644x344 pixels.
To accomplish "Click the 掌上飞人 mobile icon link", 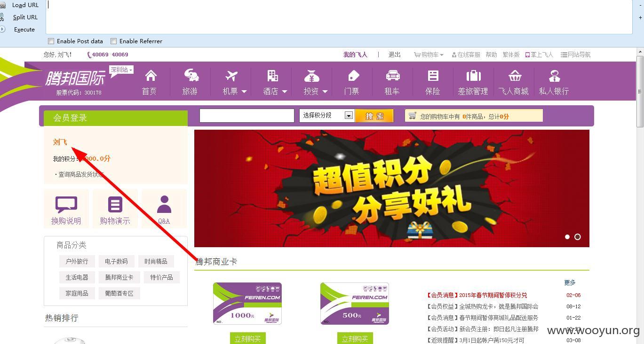I will pyautogui.click(x=539, y=55).
